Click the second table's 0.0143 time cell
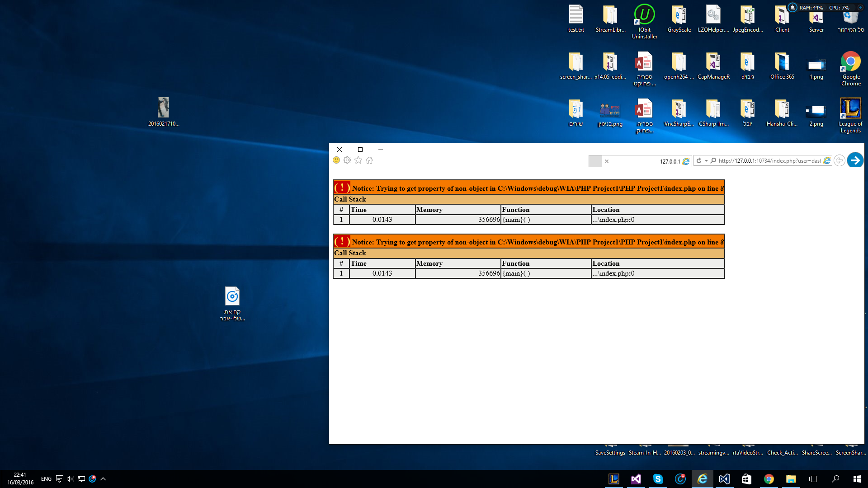The width and height of the screenshot is (868, 488). pos(382,273)
